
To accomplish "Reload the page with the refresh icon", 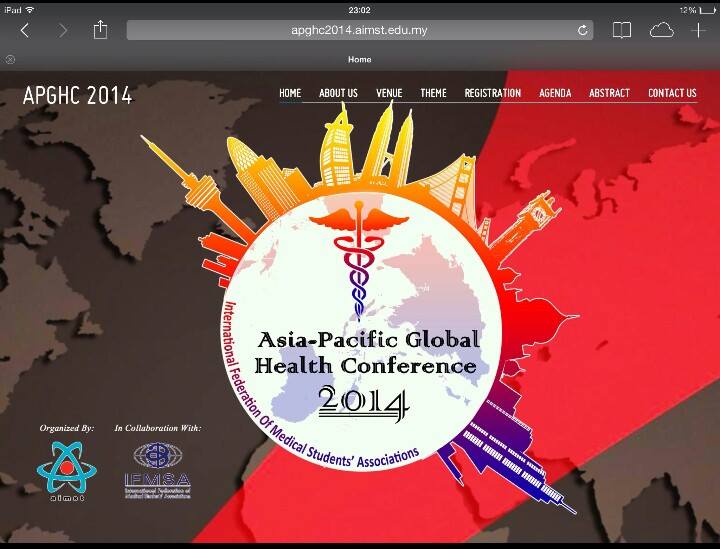I will point(582,31).
